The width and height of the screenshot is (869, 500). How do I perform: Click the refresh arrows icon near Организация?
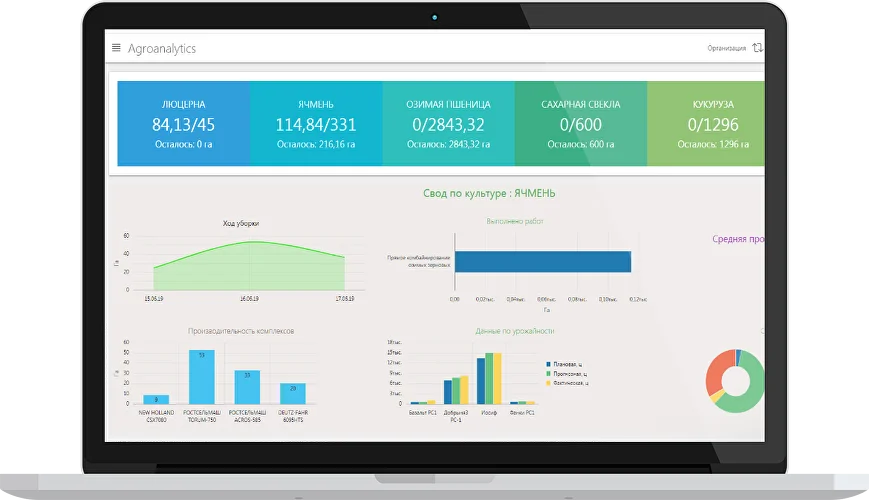(x=758, y=48)
